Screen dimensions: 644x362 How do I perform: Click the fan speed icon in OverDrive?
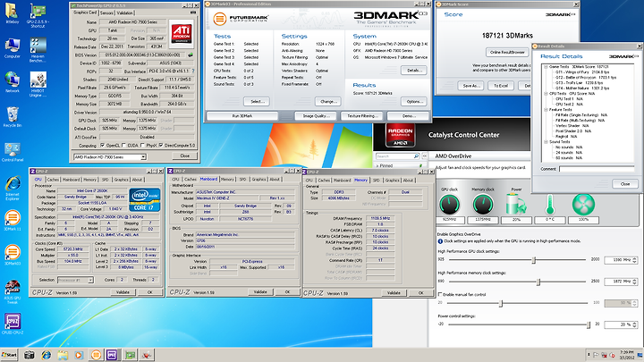[x=583, y=205]
